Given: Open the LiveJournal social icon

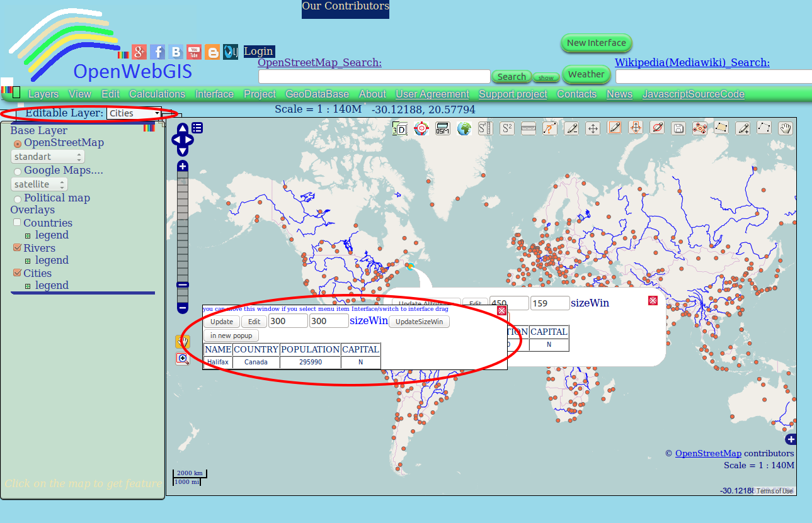Looking at the screenshot, I should tap(231, 52).
